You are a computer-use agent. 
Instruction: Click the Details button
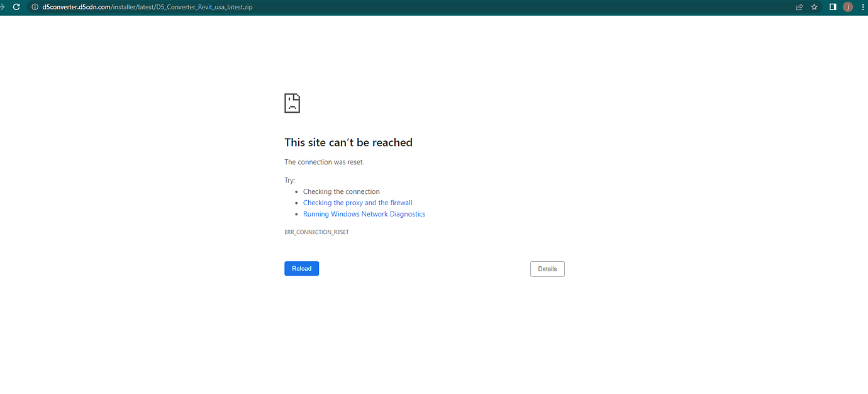(x=547, y=269)
